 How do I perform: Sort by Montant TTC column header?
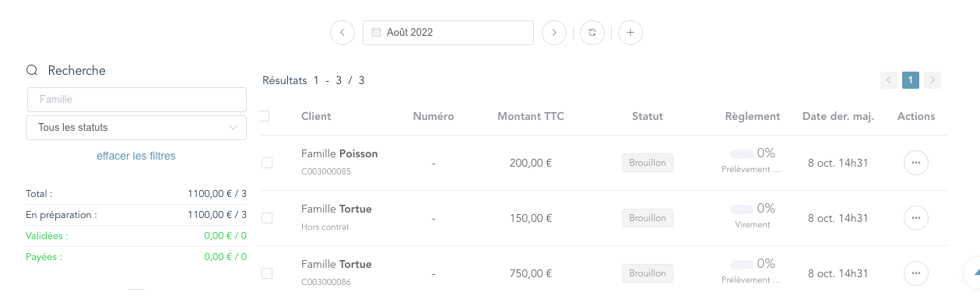click(531, 116)
